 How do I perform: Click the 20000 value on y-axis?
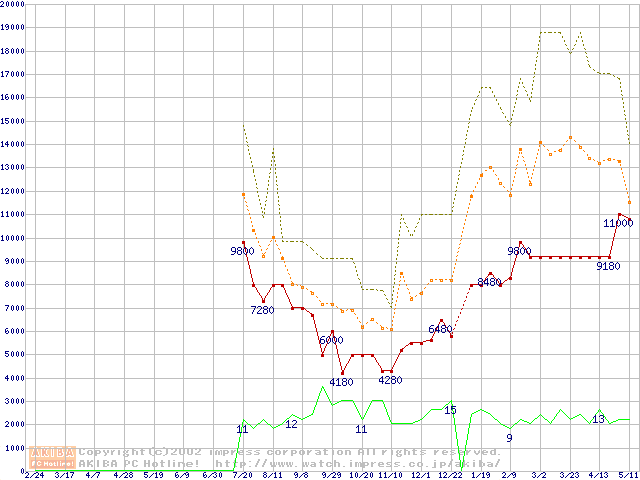coord(13,5)
